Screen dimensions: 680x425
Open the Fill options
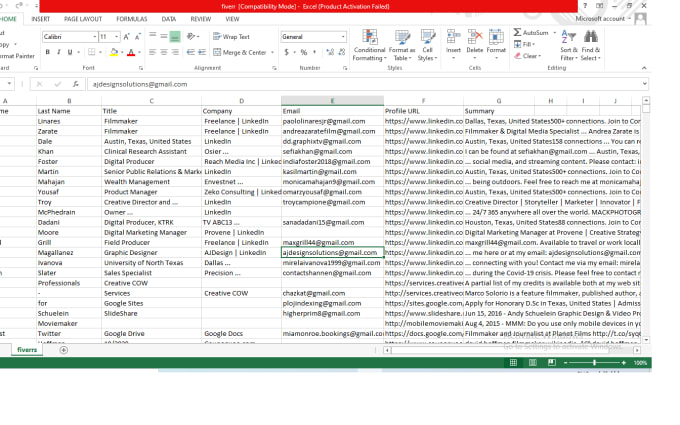point(524,44)
